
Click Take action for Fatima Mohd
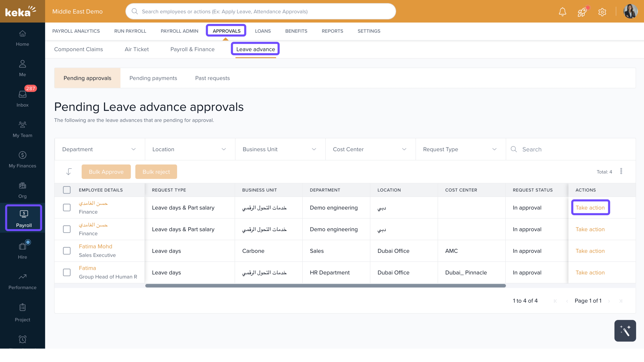click(x=590, y=251)
